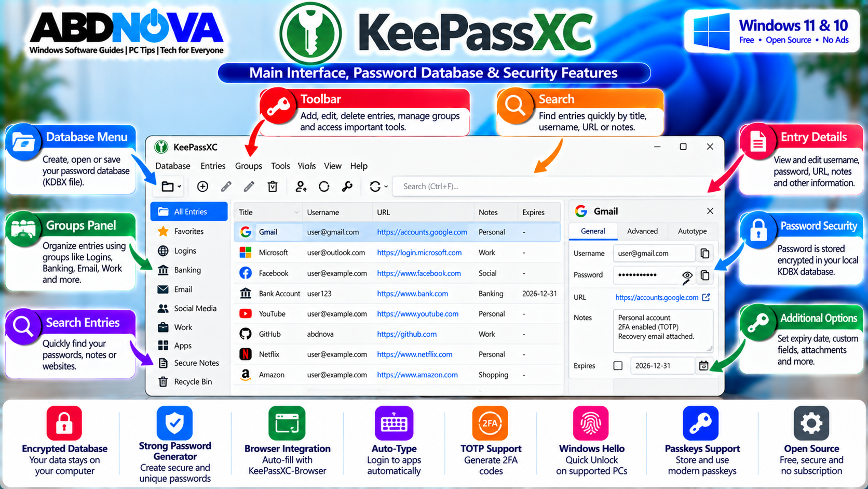
Task: Select the Bank Account entry row
Action: coord(397,294)
